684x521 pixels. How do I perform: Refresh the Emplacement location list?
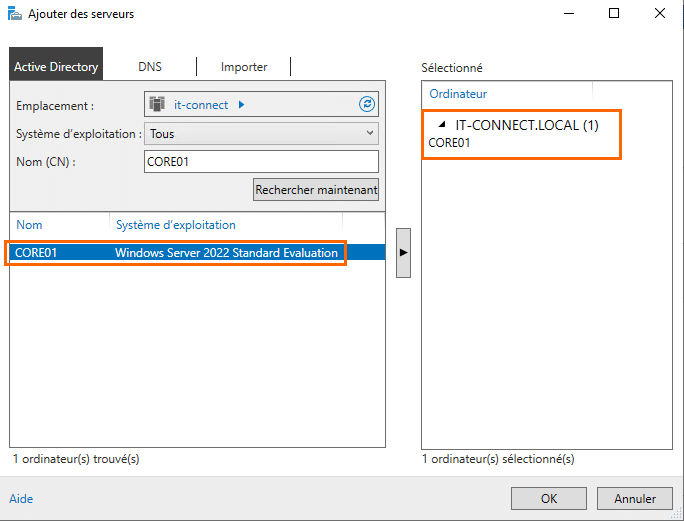click(366, 104)
